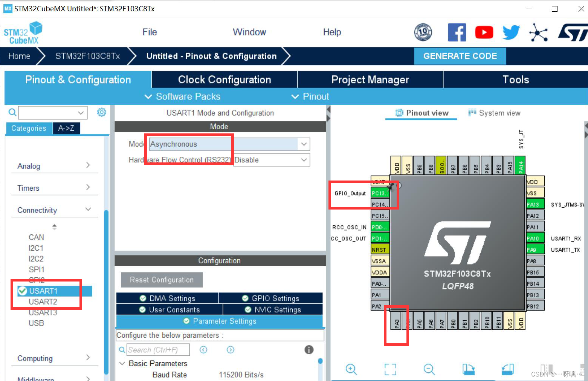
Task: Open the Parameter Settings tab
Action: click(220, 321)
